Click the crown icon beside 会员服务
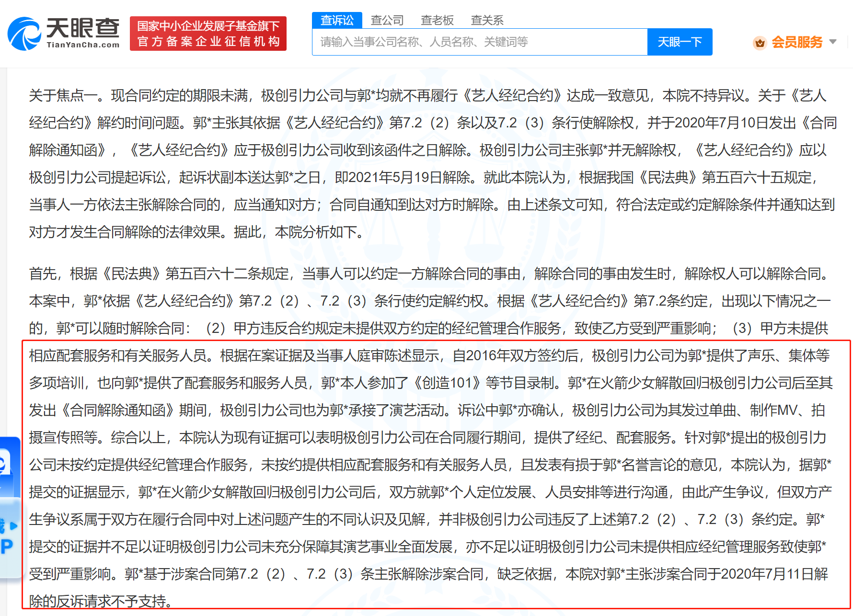The image size is (853, 616). [x=760, y=43]
